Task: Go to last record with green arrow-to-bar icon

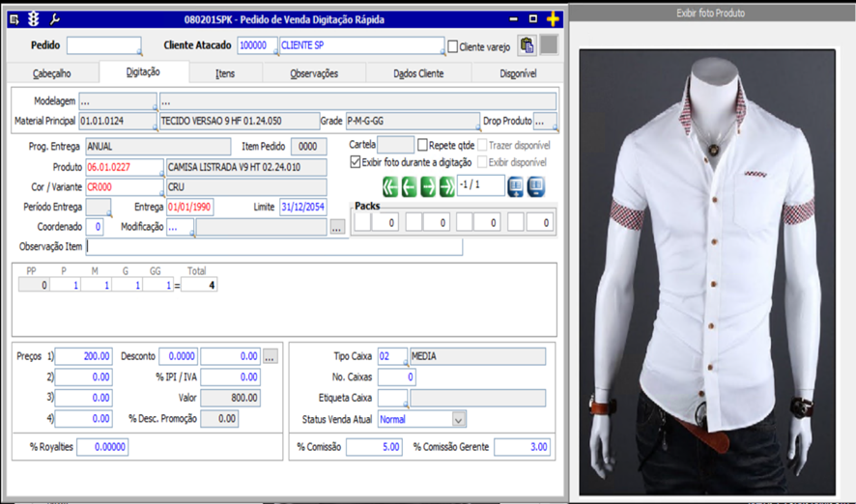Action: pos(447,186)
